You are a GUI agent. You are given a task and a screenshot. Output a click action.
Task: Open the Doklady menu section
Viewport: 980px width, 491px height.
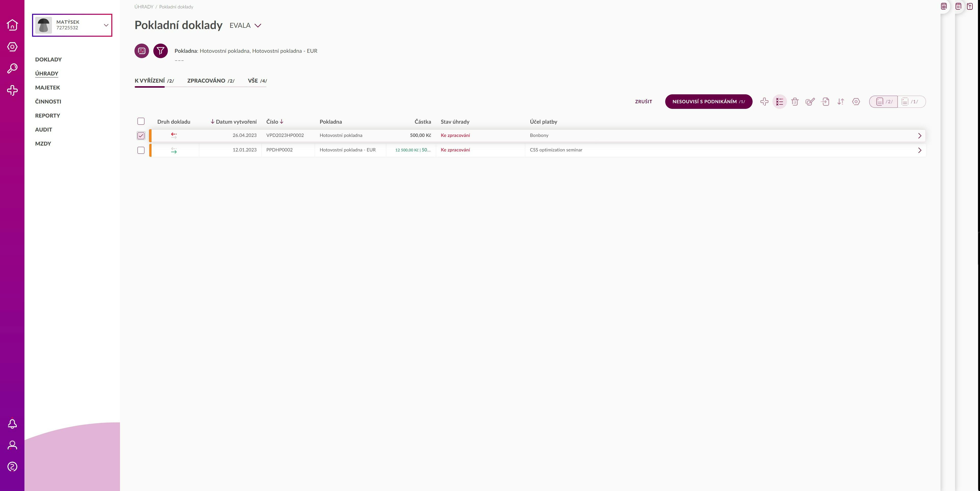tap(48, 59)
